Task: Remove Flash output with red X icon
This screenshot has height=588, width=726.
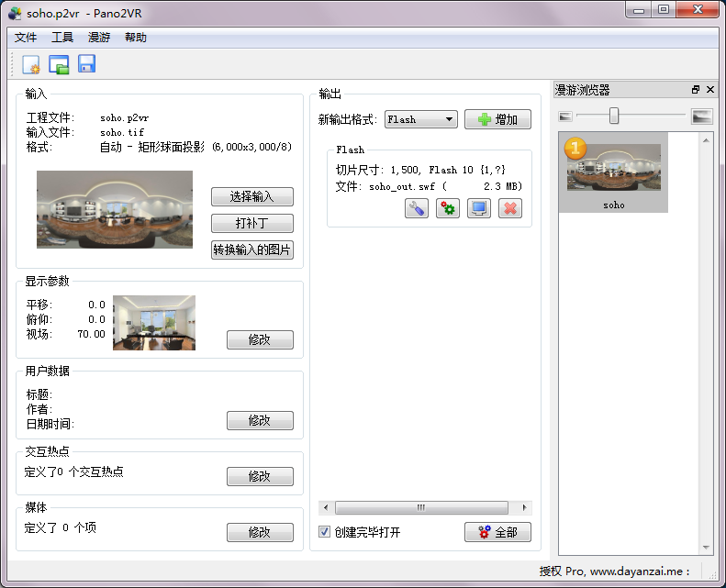Action: pyautogui.click(x=510, y=208)
